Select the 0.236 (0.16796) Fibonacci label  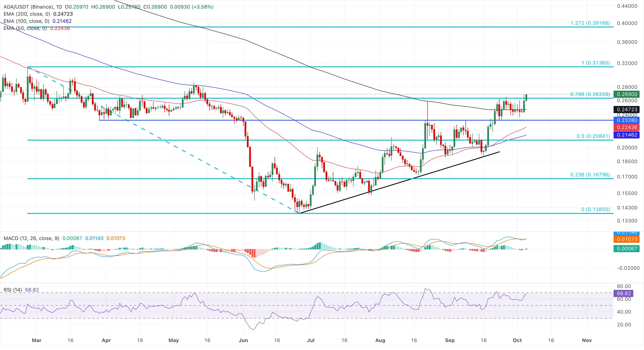coord(590,174)
